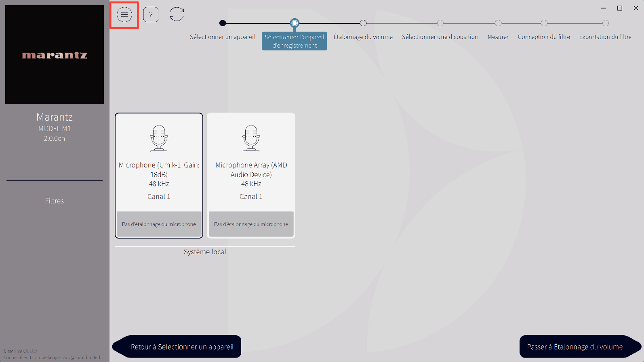Expand 'Canal 1' on the Umik-1 card
This screenshot has height=362, width=644.
(x=159, y=197)
